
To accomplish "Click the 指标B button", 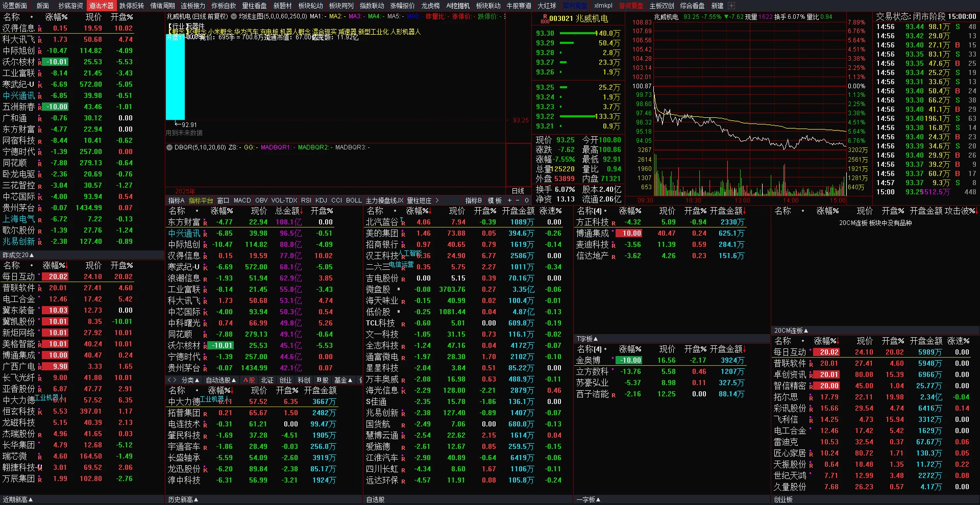I will coord(473,200).
